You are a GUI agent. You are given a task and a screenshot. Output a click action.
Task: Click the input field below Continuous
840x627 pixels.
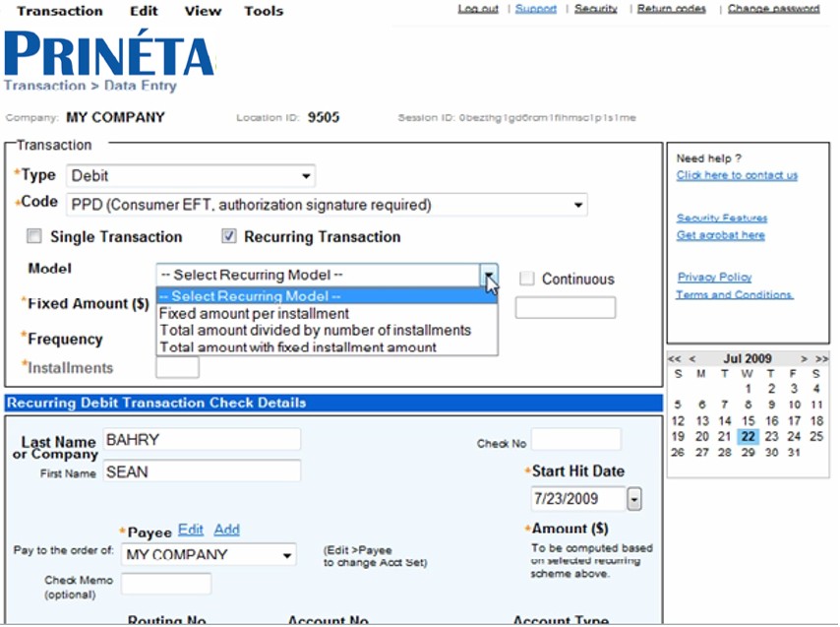(x=566, y=308)
